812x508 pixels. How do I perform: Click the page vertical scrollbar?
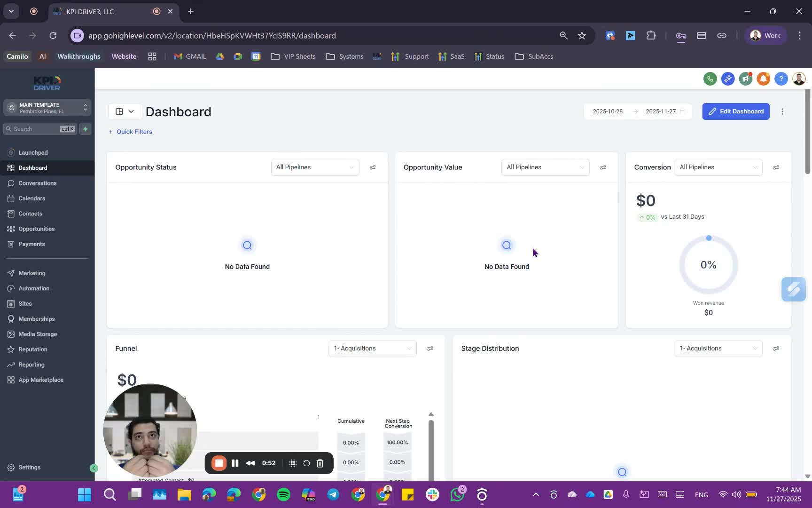click(x=808, y=132)
